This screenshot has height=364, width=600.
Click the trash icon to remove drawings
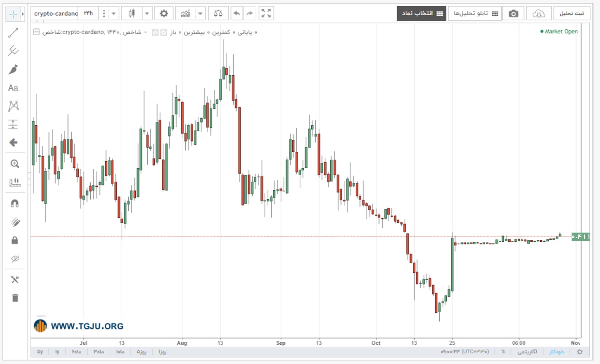(15, 298)
